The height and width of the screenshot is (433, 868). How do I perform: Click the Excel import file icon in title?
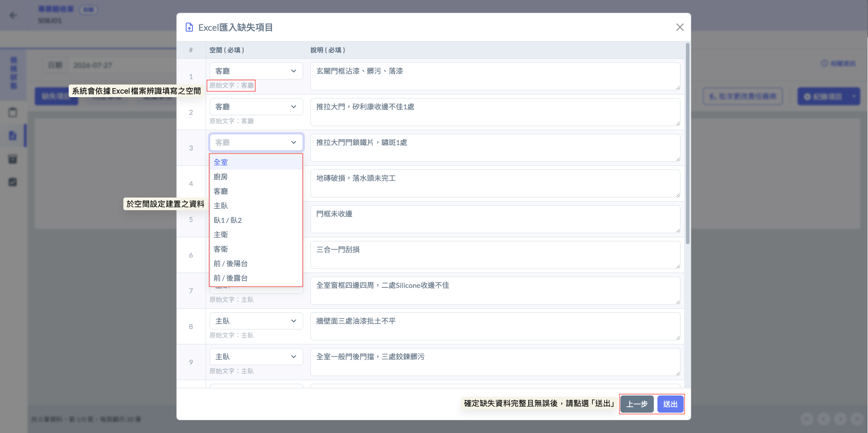[189, 28]
